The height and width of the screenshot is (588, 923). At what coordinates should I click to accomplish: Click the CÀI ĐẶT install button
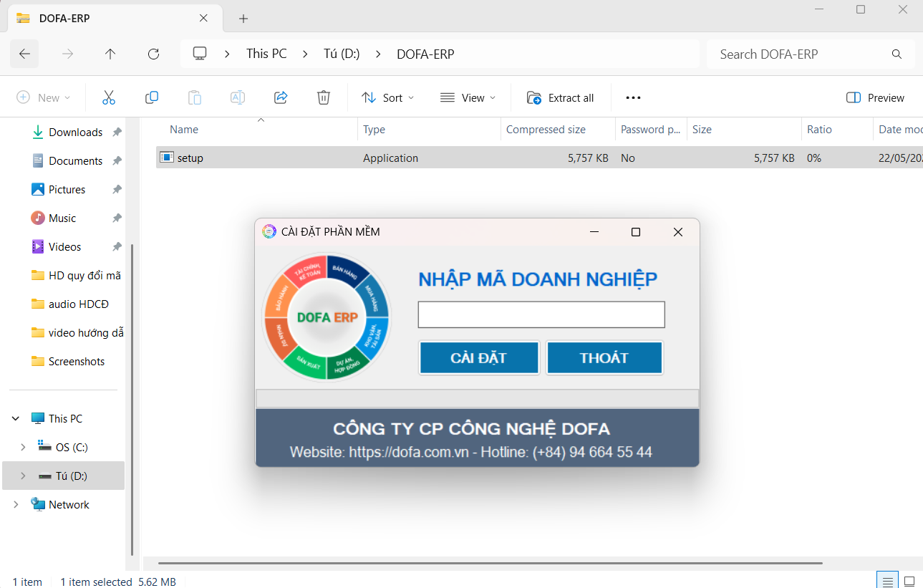[478, 357]
